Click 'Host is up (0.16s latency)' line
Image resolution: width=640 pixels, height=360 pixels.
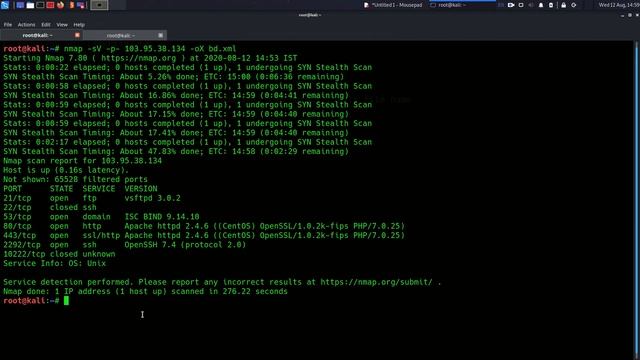pos(66,170)
